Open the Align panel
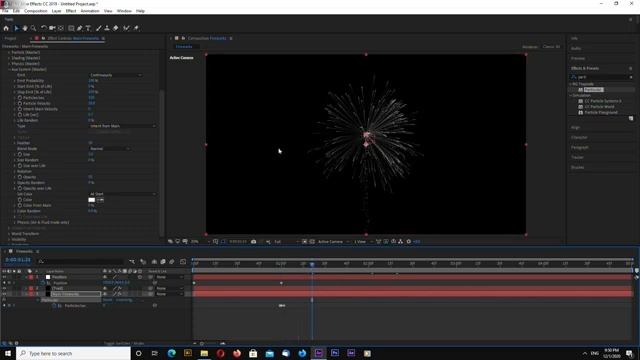 pos(576,127)
